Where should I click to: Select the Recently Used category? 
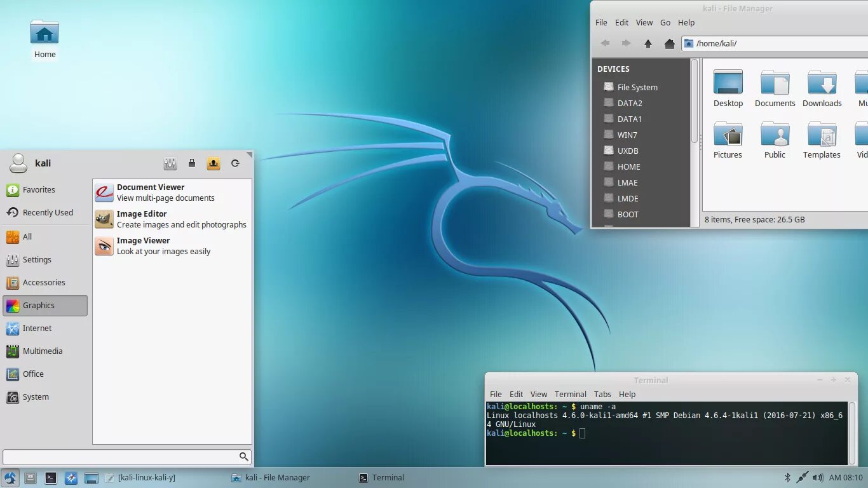point(45,212)
